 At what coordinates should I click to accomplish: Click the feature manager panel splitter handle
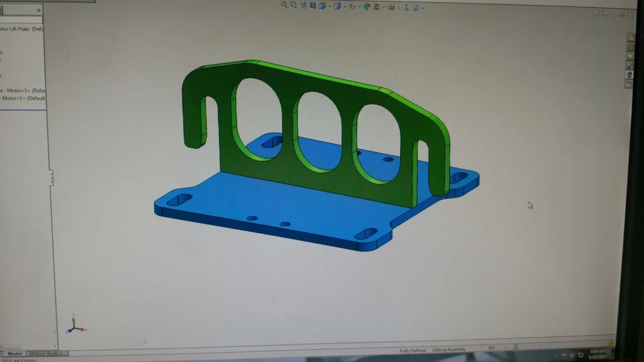point(52,178)
